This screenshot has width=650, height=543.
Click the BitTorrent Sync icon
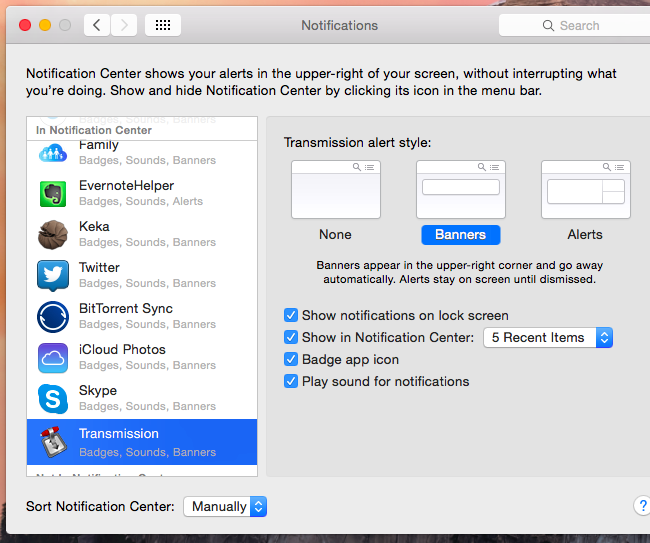(53, 317)
